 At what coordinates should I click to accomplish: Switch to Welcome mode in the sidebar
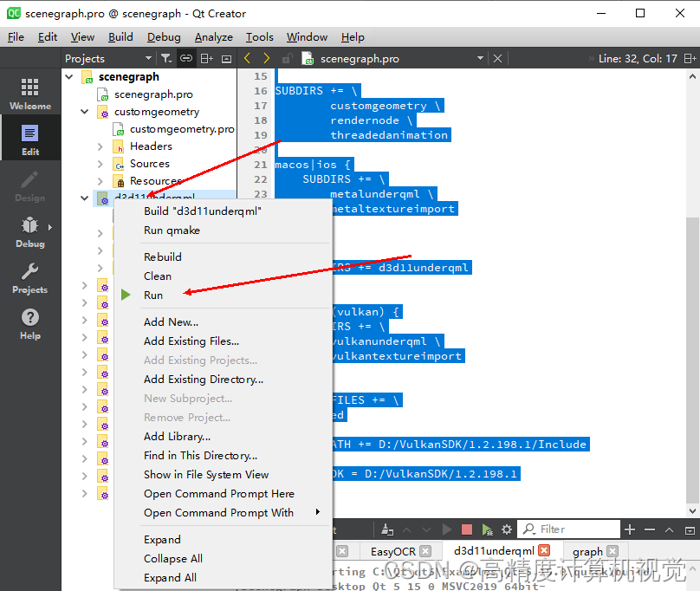click(30, 93)
